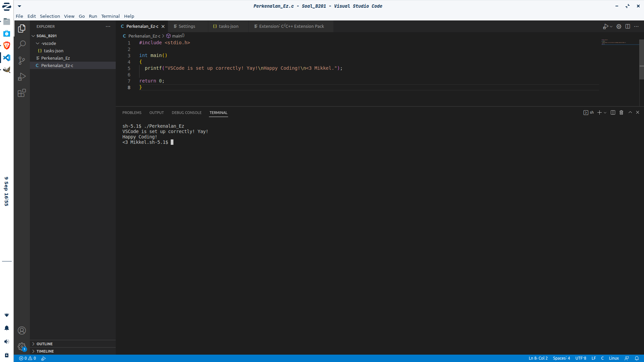Click the Extensions icon in sidebar
This screenshot has width=644, height=362.
tap(21, 93)
